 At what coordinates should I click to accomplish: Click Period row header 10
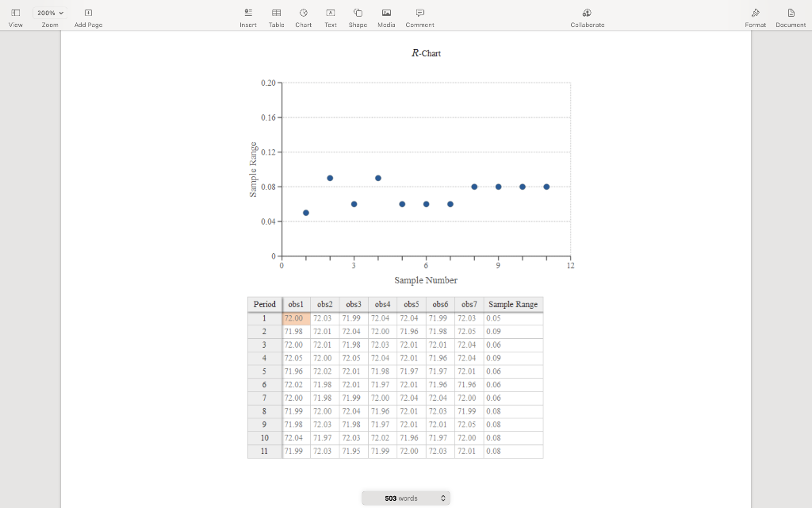click(x=265, y=438)
